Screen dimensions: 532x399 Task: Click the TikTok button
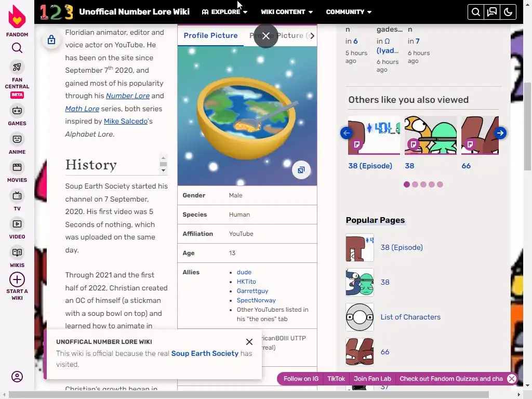(336, 379)
